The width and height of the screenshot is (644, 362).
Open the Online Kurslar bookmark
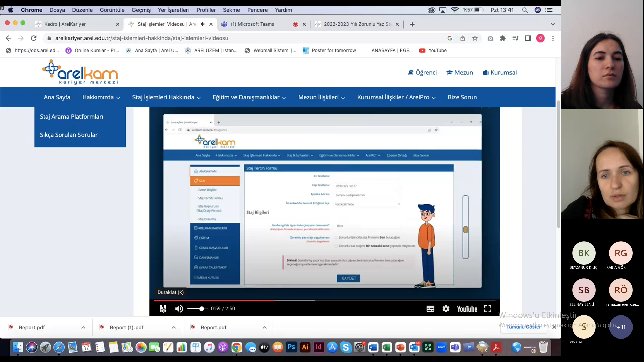coord(93,51)
